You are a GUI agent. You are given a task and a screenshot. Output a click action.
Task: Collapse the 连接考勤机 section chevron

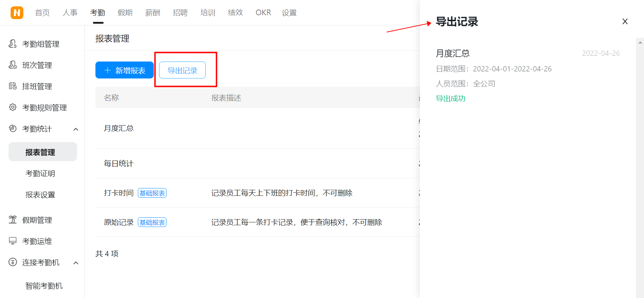(76, 263)
